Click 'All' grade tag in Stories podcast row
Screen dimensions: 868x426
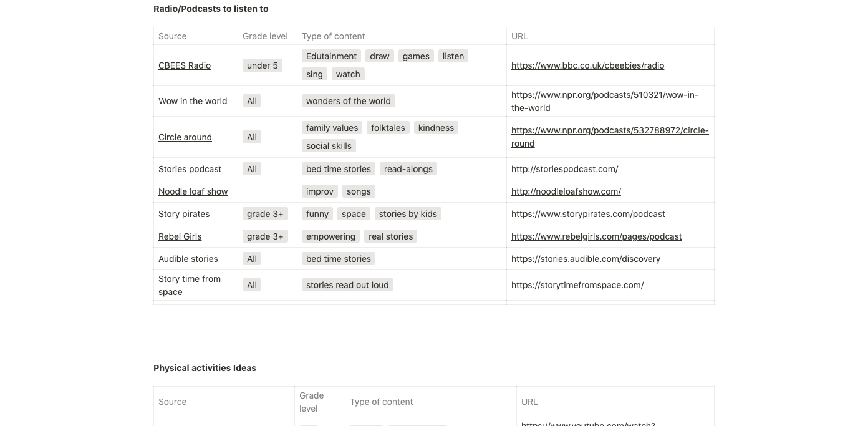pos(252,169)
